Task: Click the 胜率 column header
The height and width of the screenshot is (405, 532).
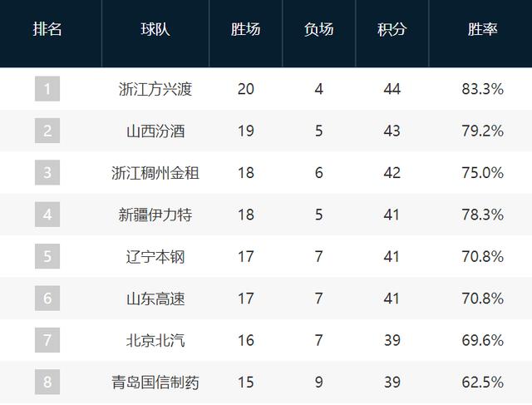Action: [483, 30]
